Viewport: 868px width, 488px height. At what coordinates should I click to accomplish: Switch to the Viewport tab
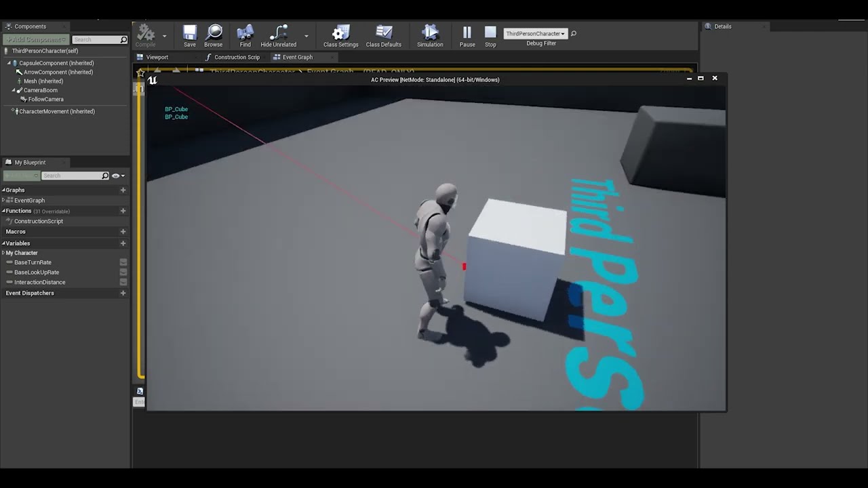(x=157, y=57)
